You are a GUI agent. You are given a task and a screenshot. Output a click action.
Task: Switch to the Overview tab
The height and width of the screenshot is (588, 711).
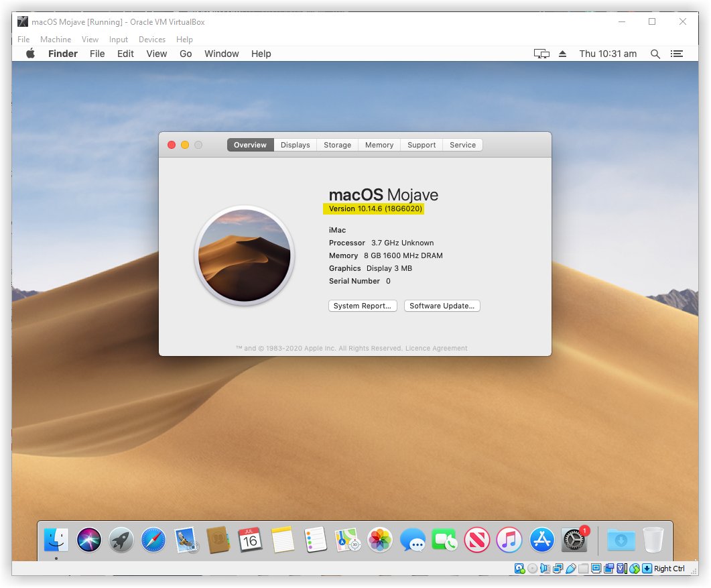[x=251, y=145]
